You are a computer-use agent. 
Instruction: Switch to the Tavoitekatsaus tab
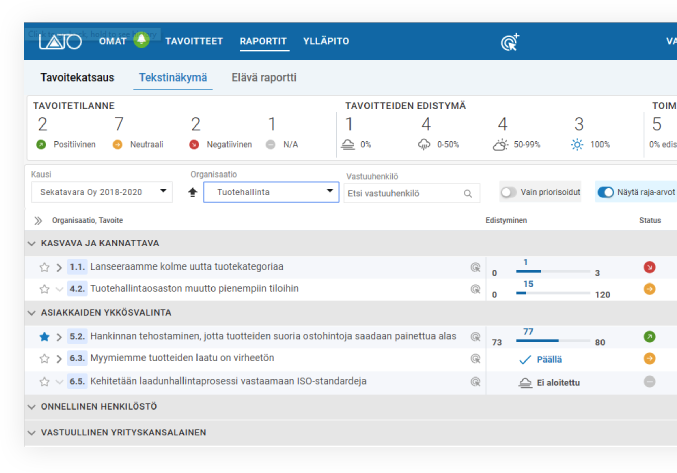pos(77,78)
